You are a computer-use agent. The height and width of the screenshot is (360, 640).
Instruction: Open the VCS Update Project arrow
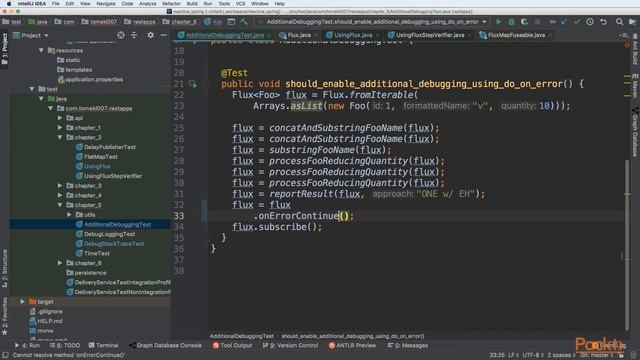point(564,22)
